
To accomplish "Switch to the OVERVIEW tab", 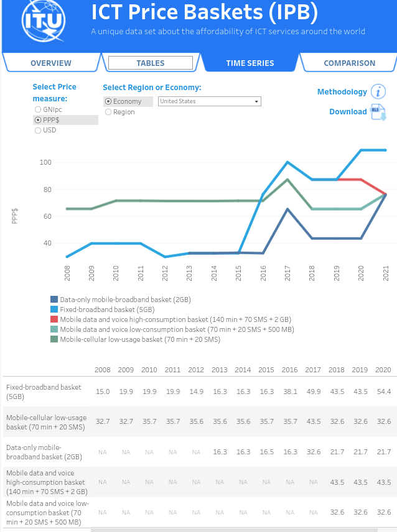I will coord(51,63).
